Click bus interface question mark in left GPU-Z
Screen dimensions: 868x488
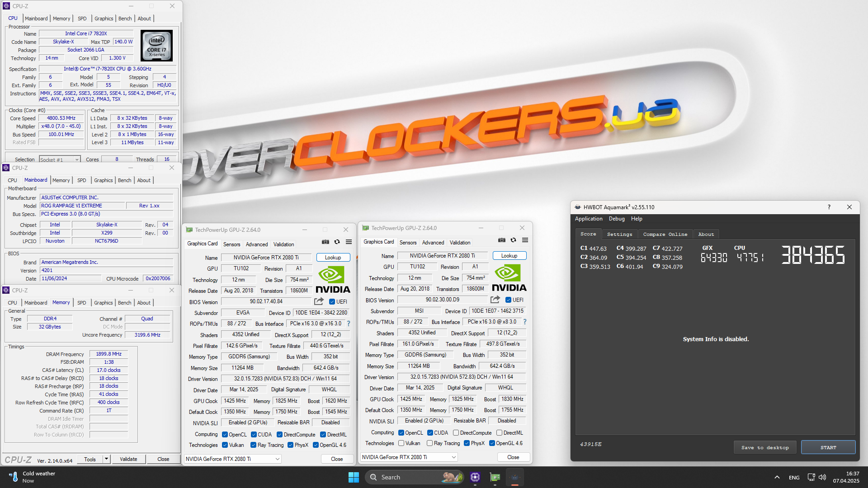click(x=349, y=324)
